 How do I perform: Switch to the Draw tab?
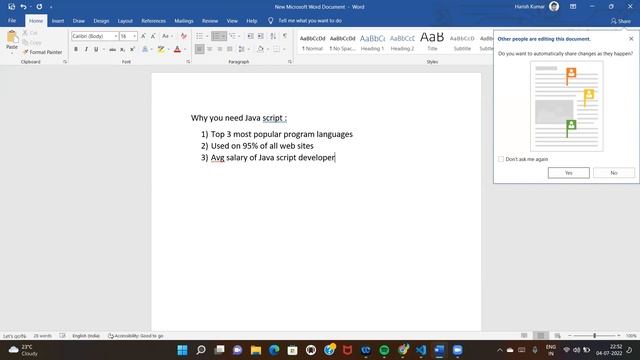(79, 21)
